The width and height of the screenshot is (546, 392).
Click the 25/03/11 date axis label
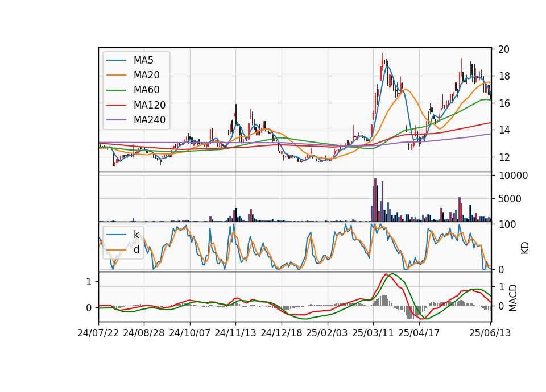[373, 333]
